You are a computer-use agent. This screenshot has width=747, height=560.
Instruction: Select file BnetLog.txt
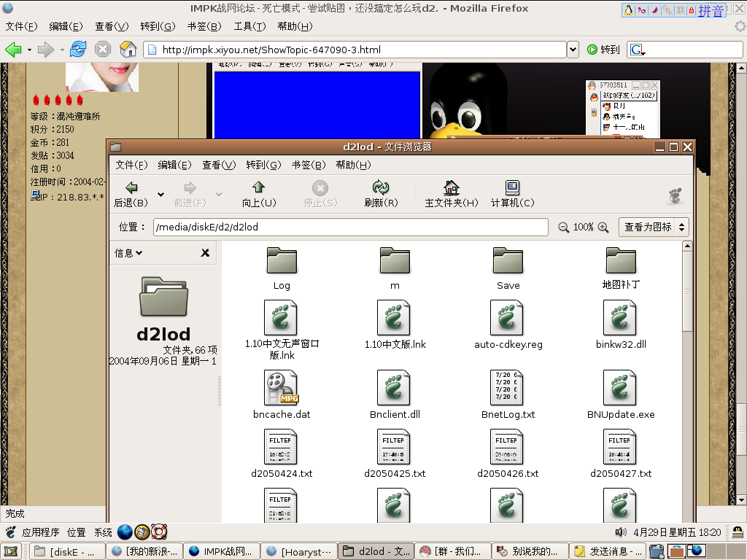click(508, 394)
